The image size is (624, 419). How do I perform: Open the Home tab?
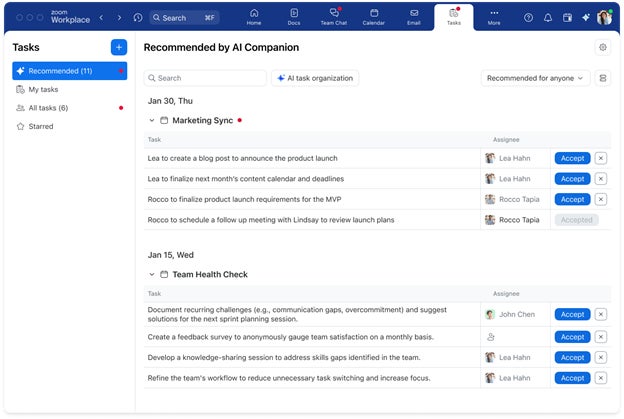coord(254,17)
